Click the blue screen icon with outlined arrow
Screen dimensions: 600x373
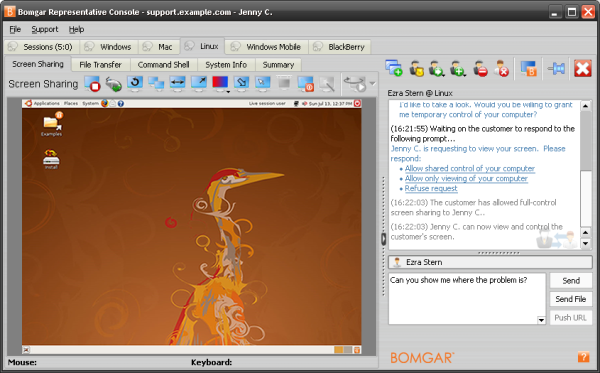[x=241, y=83]
